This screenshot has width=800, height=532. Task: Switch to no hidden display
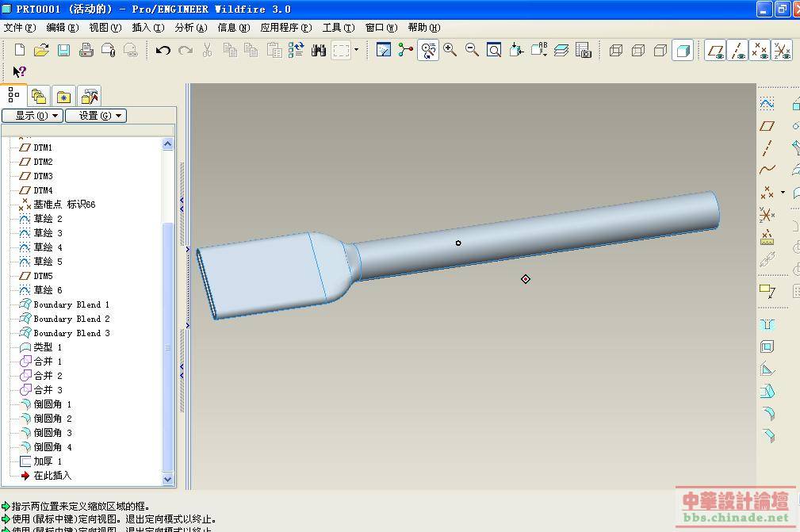pos(660,50)
